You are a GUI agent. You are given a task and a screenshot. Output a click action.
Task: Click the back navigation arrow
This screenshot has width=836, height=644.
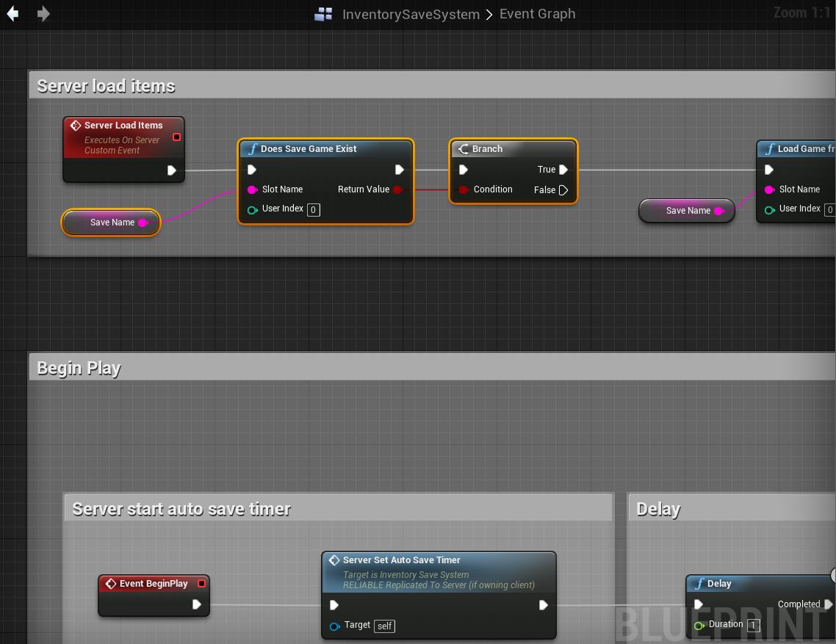click(x=12, y=14)
